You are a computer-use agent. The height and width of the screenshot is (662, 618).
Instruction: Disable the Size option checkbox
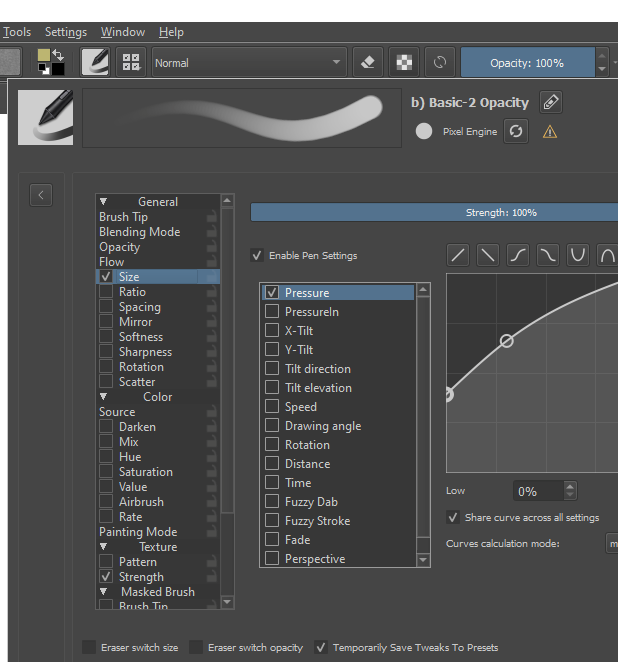click(x=106, y=277)
